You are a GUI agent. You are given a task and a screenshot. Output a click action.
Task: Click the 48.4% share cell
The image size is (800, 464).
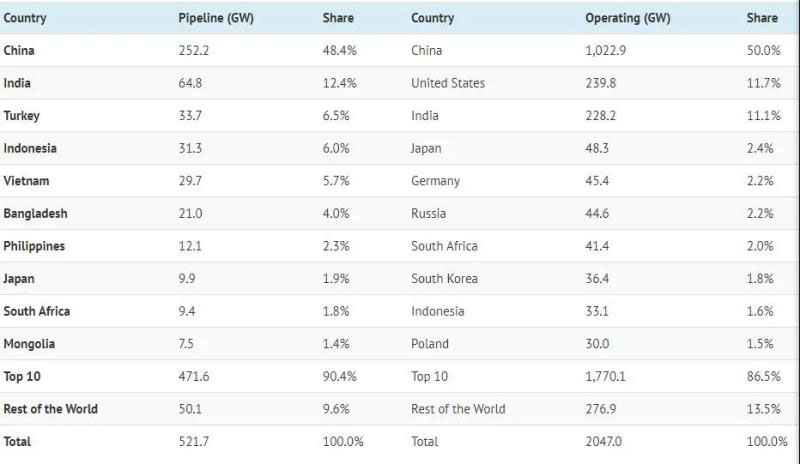coord(338,50)
